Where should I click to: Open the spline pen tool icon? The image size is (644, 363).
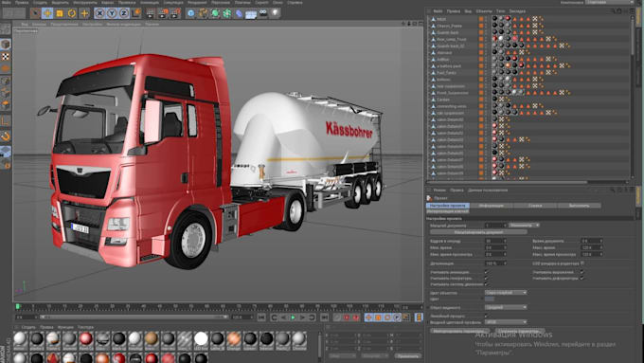click(203, 13)
